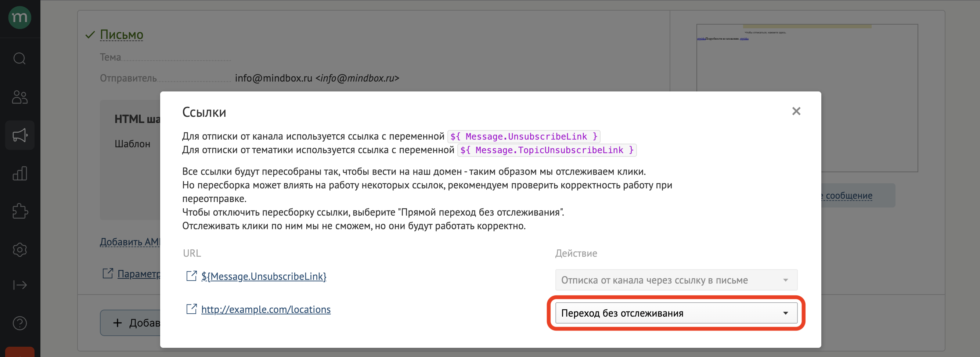980x357 pixels.
Task: Click the green checkmark beside Письмо
Action: [x=90, y=35]
